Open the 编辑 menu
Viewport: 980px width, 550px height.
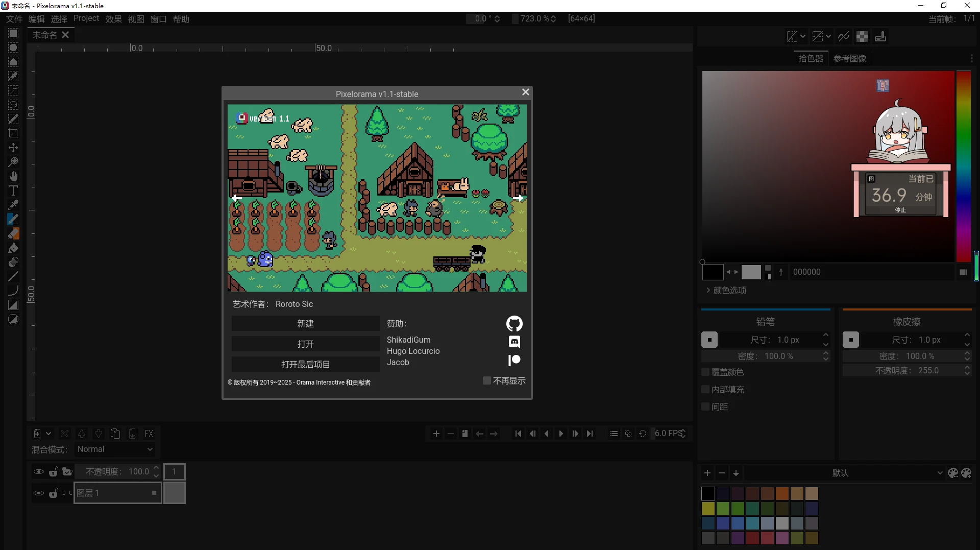37,19
